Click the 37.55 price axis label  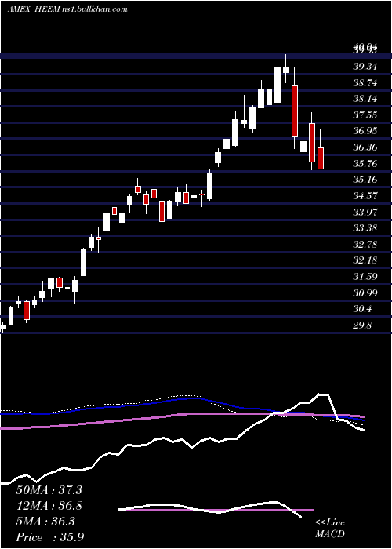point(365,115)
